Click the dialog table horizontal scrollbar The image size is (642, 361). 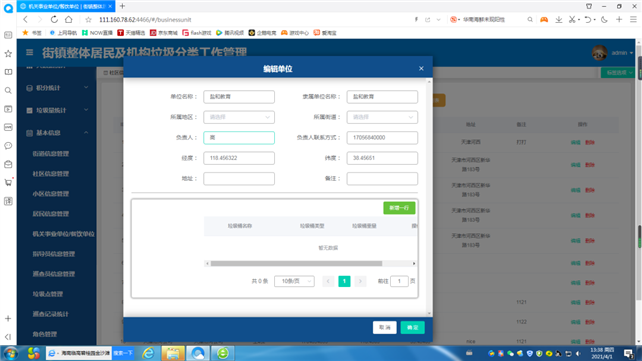(296, 264)
